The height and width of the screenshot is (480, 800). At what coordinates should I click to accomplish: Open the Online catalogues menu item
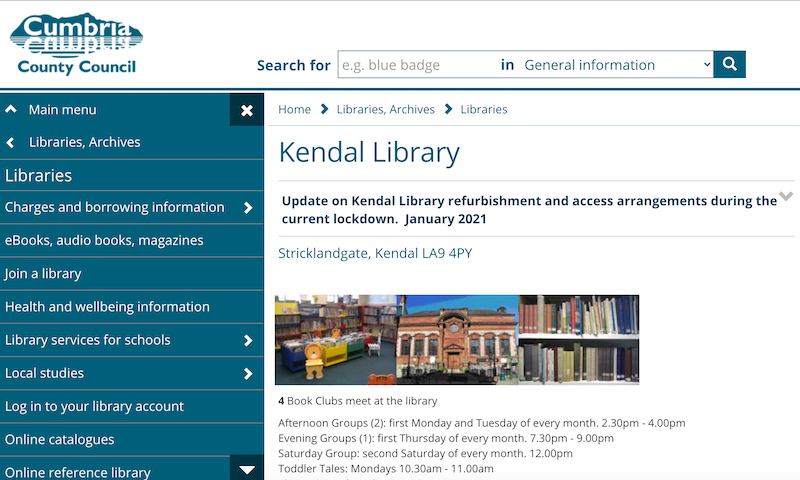[60, 439]
